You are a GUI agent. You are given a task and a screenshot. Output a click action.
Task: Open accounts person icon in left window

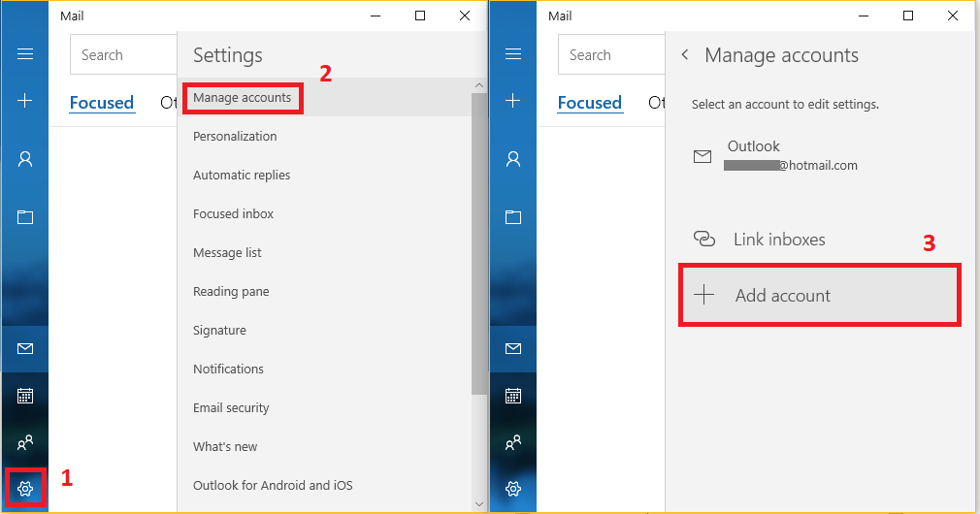pyautogui.click(x=25, y=159)
